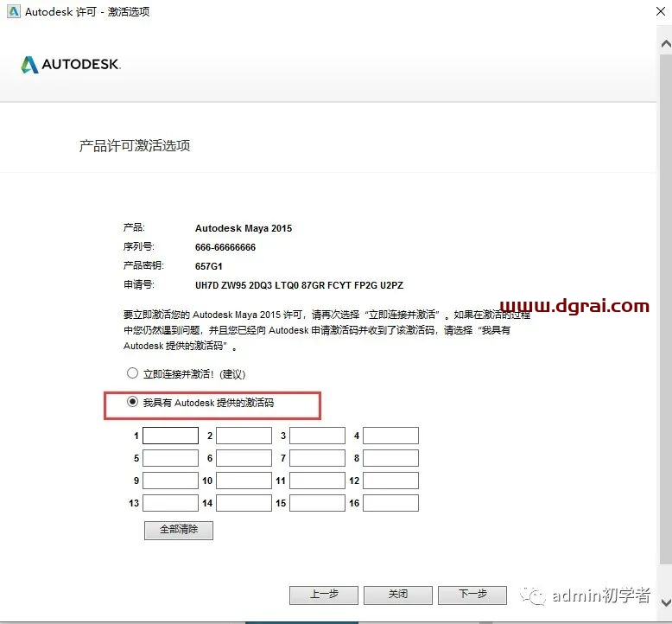Click activation code field 9
Image resolution: width=672 pixels, height=624 pixels.
[170, 481]
